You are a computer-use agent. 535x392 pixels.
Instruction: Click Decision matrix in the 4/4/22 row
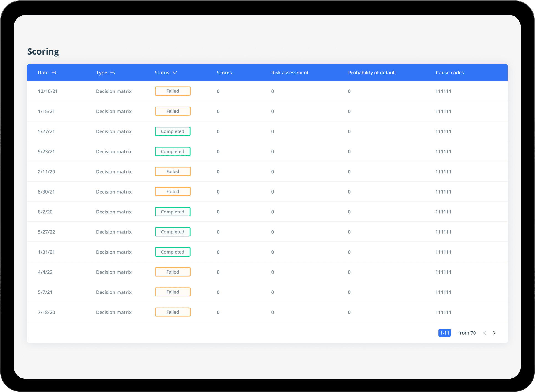(x=114, y=272)
